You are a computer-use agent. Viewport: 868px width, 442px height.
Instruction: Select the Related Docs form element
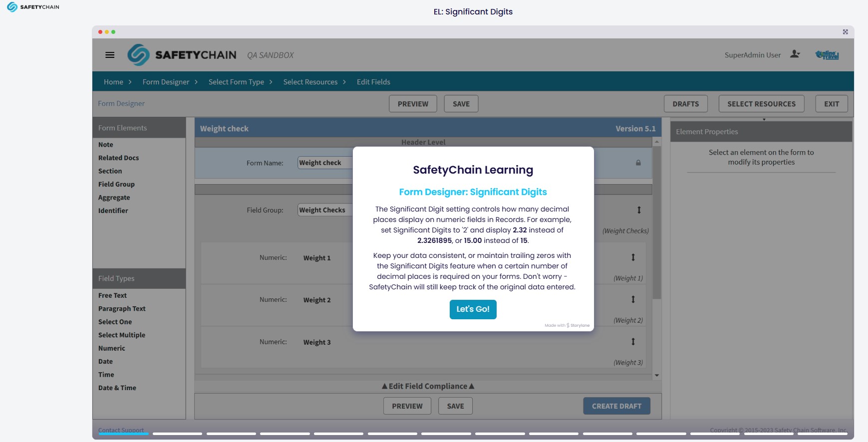click(119, 158)
